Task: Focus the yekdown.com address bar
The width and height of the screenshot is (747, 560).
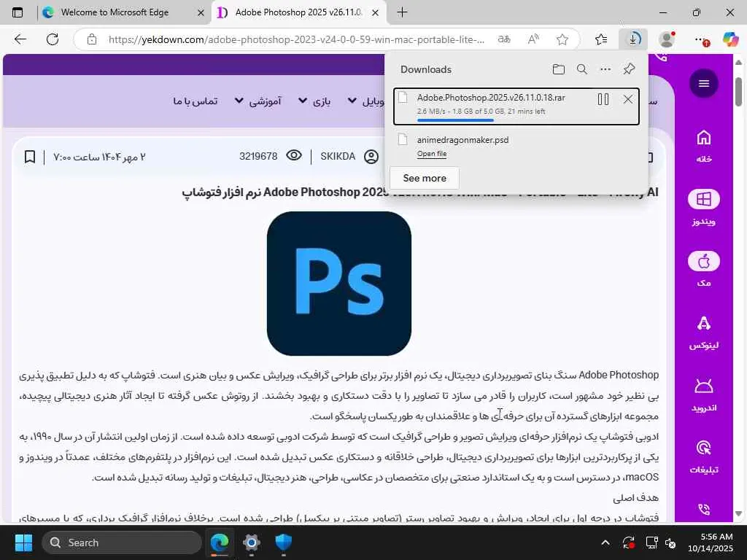Action: pos(296,39)
